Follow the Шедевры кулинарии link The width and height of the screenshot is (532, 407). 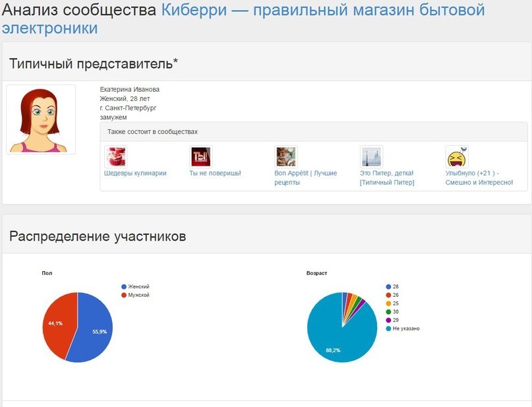point(135,173)
